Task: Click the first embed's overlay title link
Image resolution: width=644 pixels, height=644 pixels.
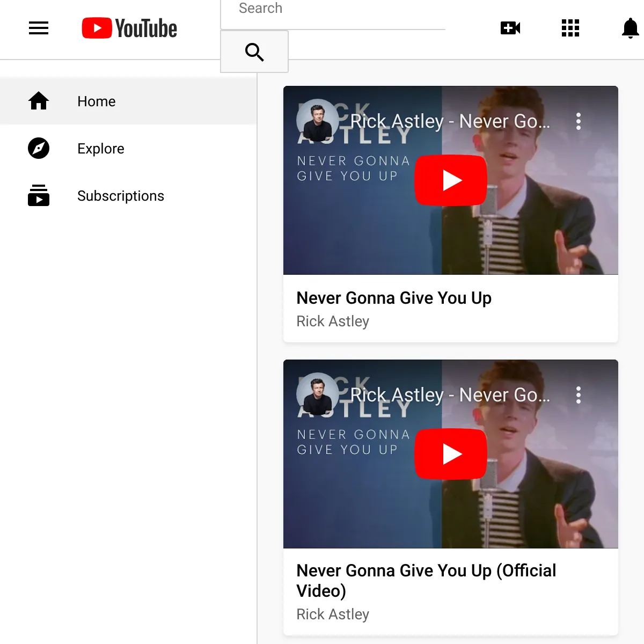Action: point(450,121)
